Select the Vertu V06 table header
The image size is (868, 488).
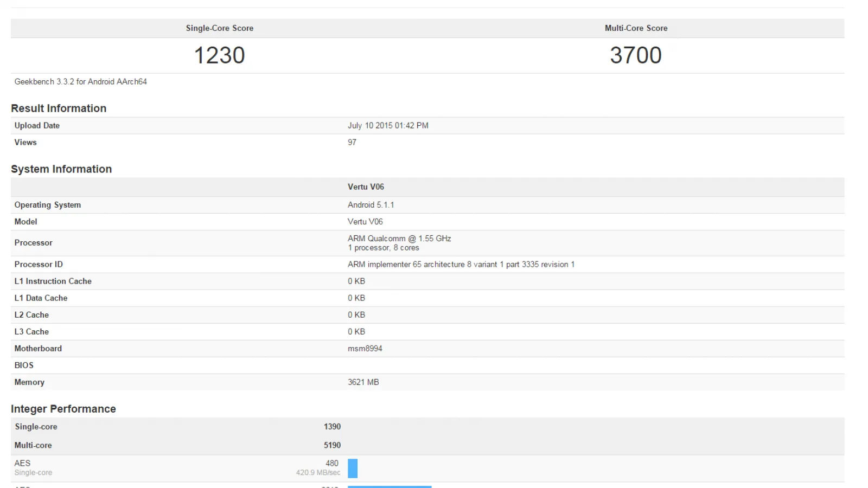pyautogui.click(x=366, y=187)
